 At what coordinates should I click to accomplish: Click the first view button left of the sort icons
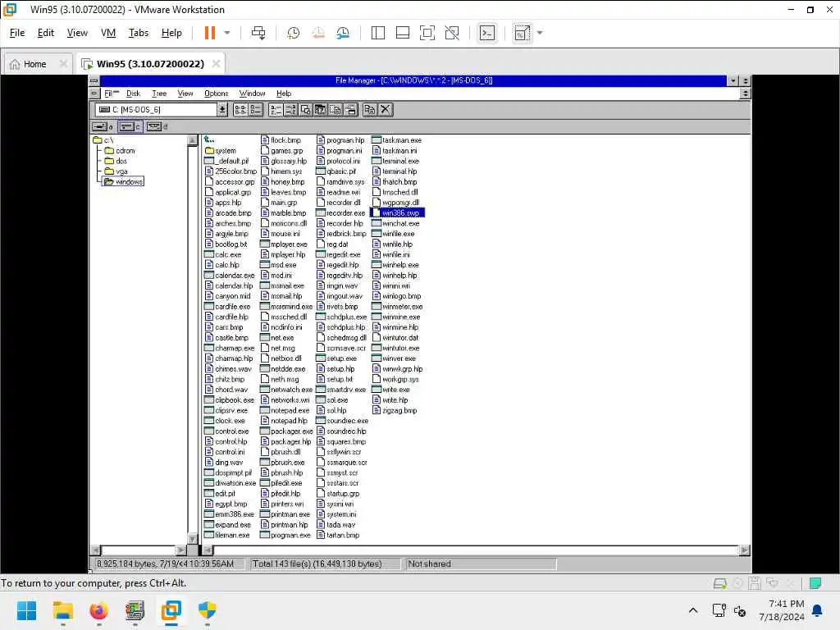pos(240,110)
